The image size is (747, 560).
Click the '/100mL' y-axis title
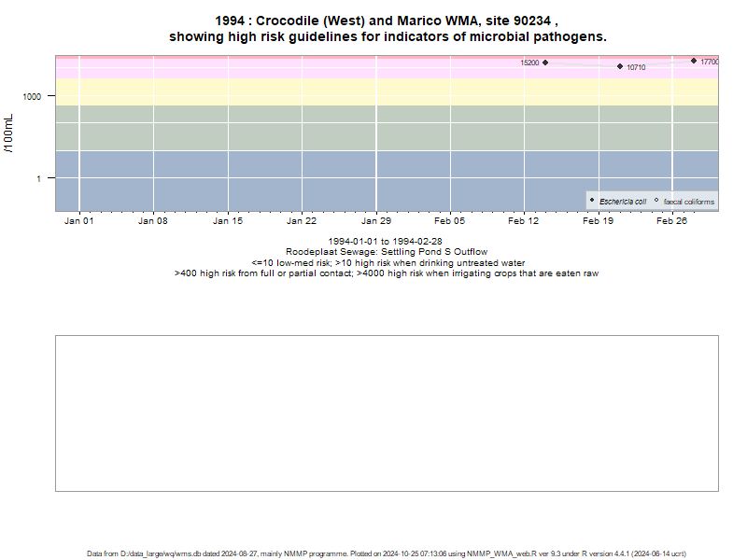(x=8, y=133)
